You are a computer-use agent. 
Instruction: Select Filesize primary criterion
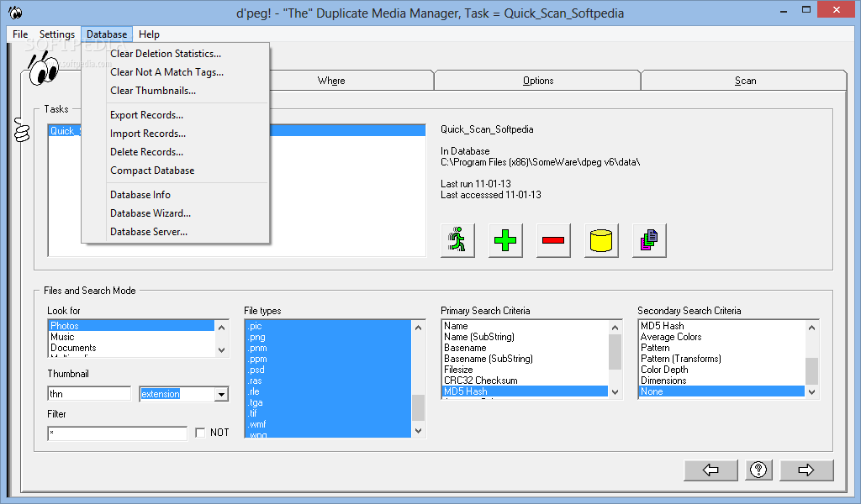[525, 370]
